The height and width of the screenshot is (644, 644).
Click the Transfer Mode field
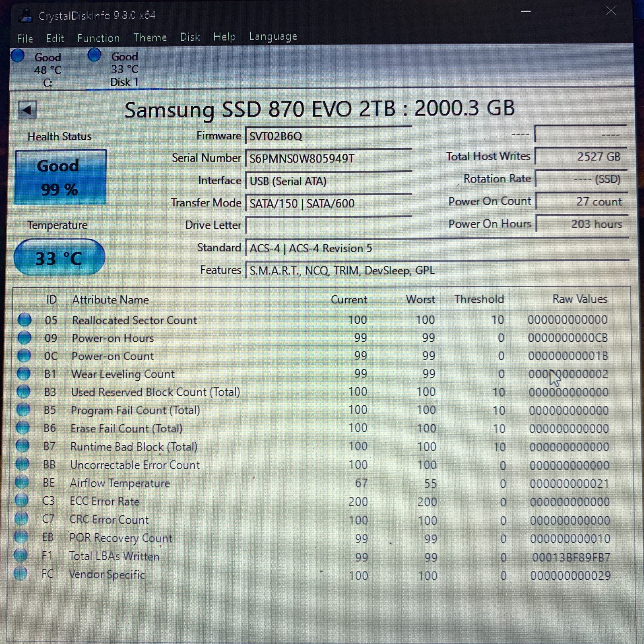(x=328, y=203)
